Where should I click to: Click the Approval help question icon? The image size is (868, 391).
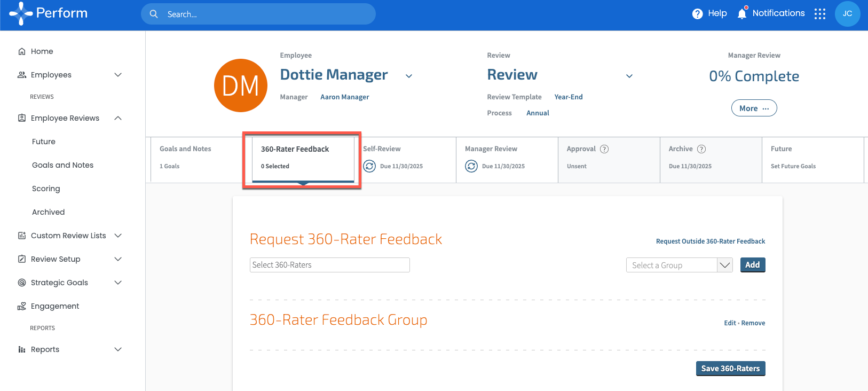604,149
